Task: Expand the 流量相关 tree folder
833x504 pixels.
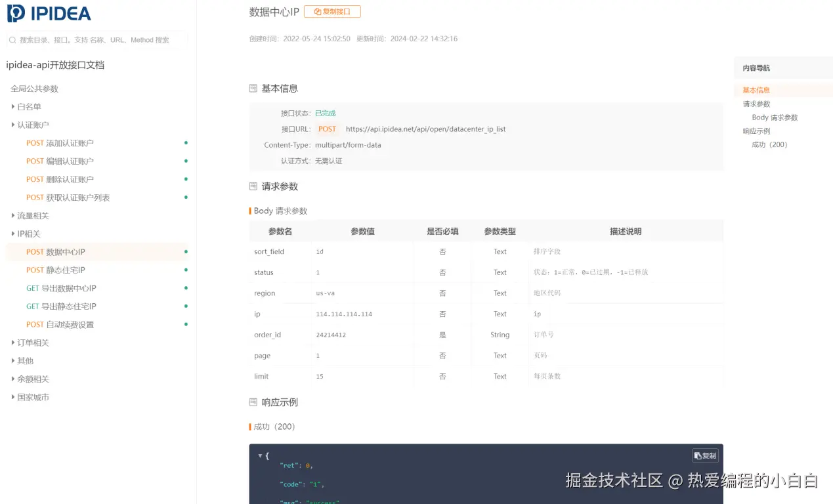Action: (13, 216)
